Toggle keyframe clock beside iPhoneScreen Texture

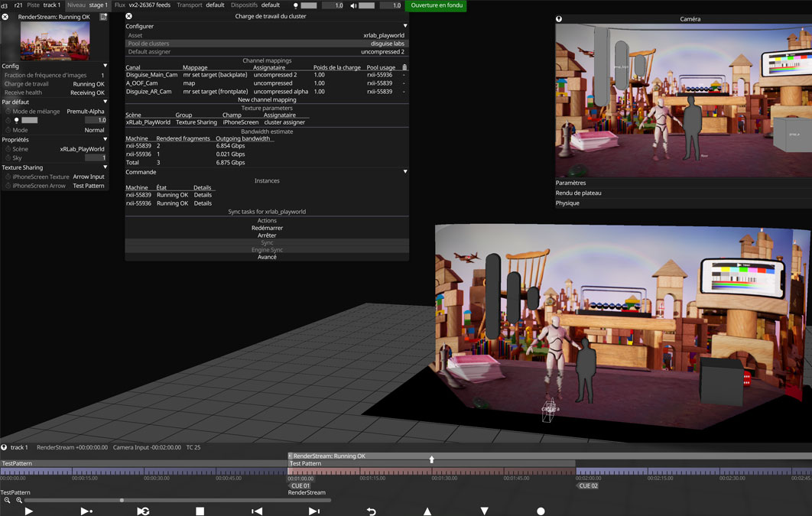[8, 177]
